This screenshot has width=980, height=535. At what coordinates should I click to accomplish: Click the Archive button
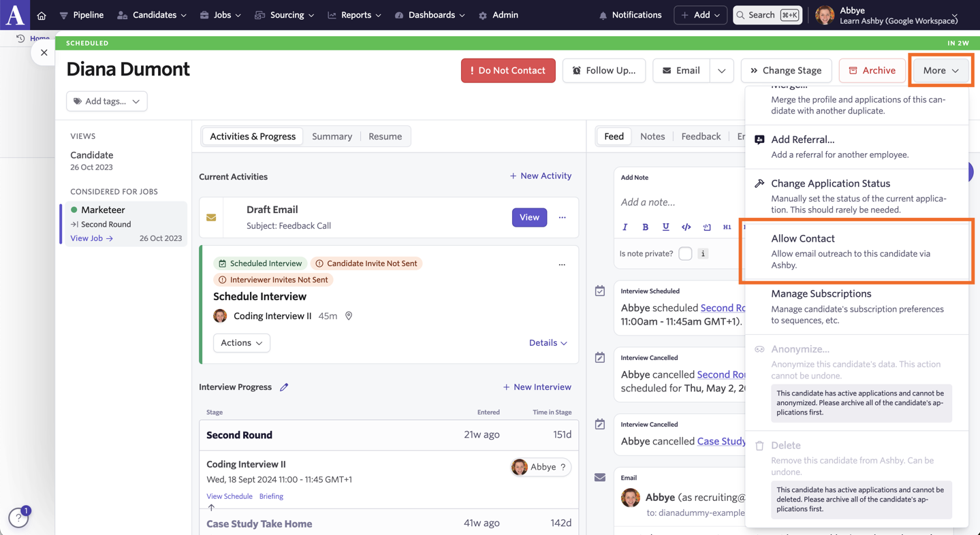872,71
